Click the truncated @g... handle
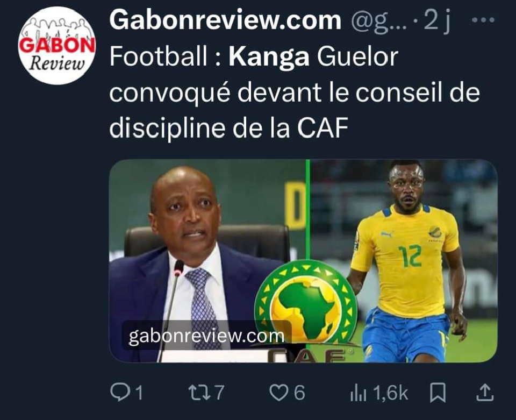Screen dimensions: 516x420 [x=379, y=21]
